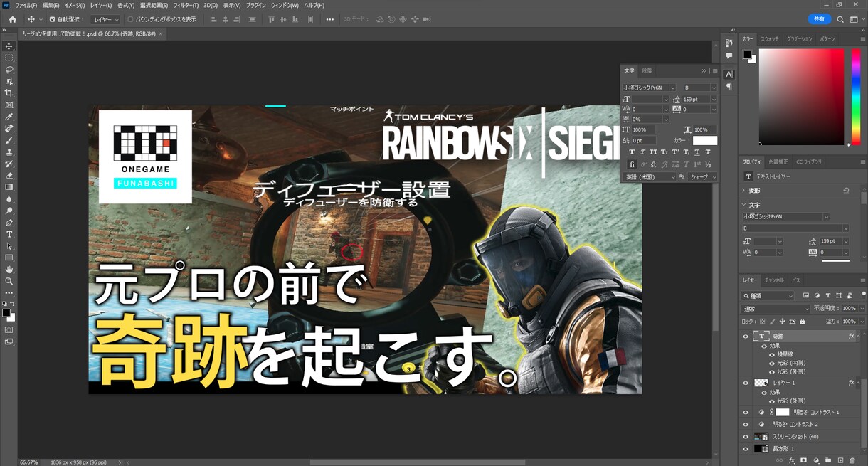The image size is (868, 466).
Task: Select the Eraser tool
Action: [9, 176]
